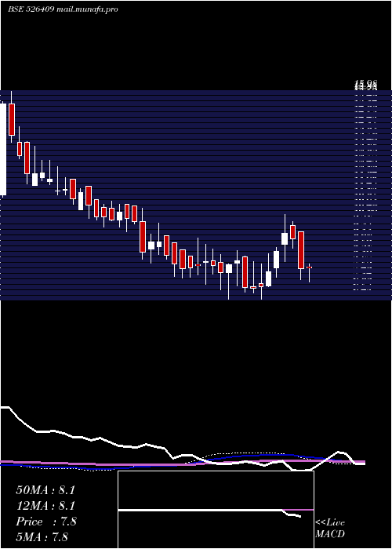Click the '5MA : 7.8' value
Viewport: 392px width, 549px height.
(x=42, y=536)
